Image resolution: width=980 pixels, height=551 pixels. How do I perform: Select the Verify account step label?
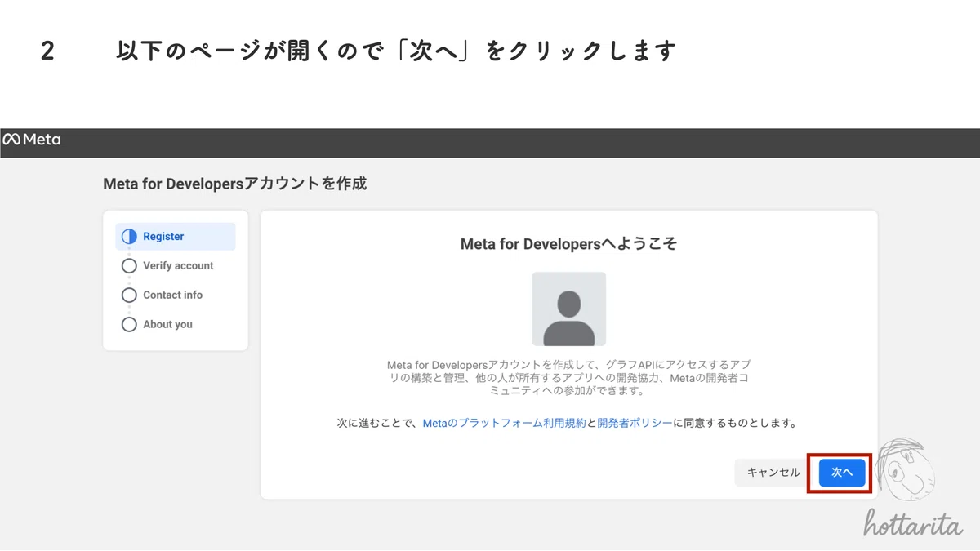click(x=178, y=266)
